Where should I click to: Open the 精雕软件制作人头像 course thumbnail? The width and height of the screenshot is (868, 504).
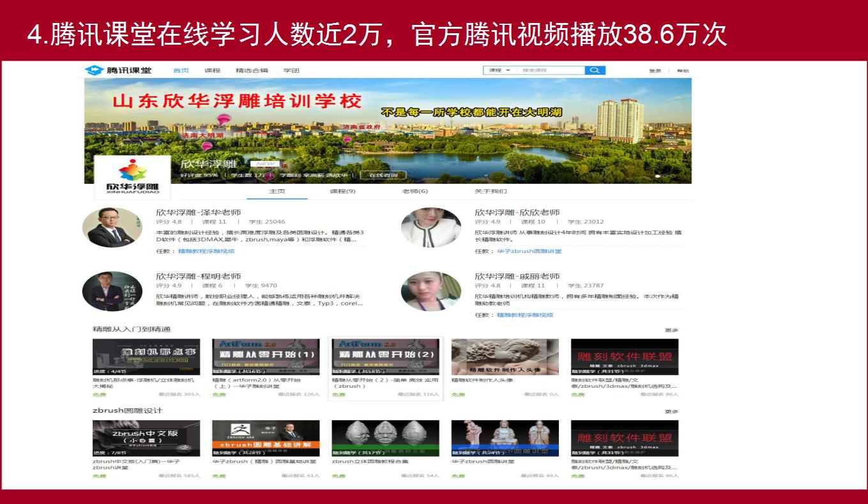(505, 356)
